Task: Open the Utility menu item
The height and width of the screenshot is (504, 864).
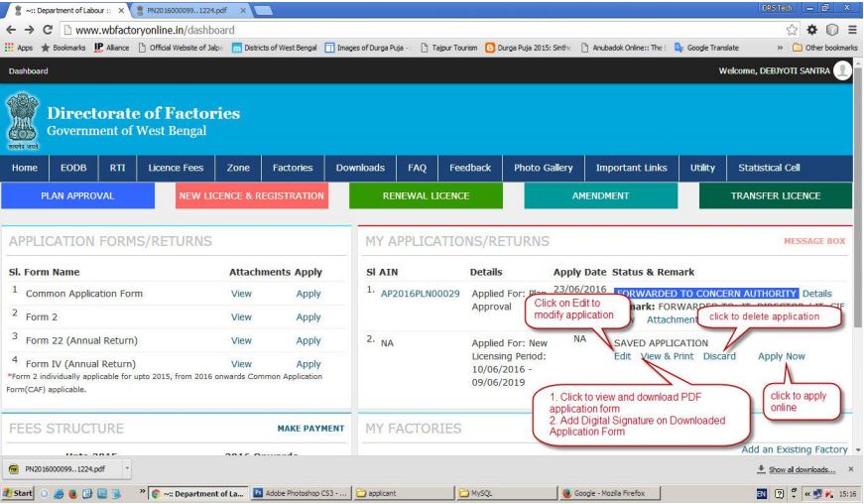Action: pos(702,168)
